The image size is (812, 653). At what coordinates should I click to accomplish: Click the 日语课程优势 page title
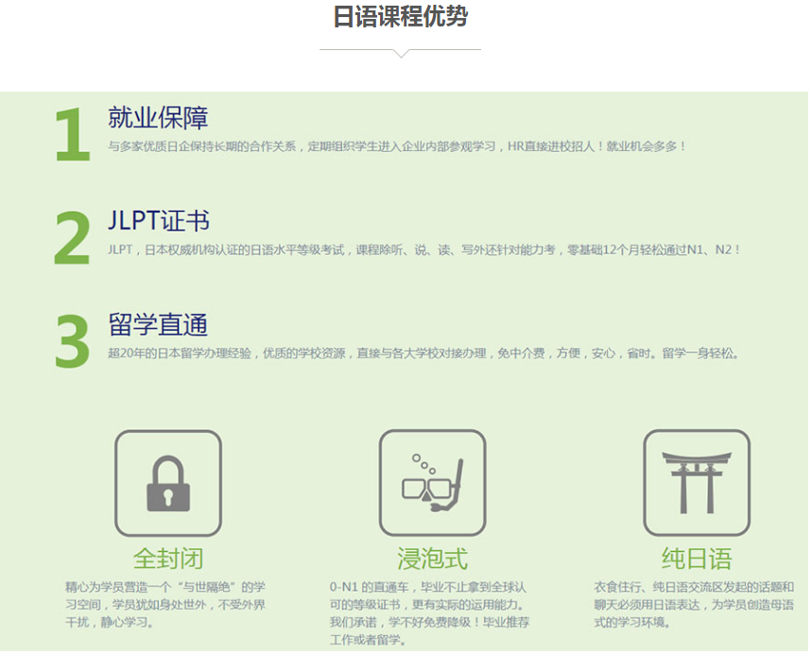(401, 17)
